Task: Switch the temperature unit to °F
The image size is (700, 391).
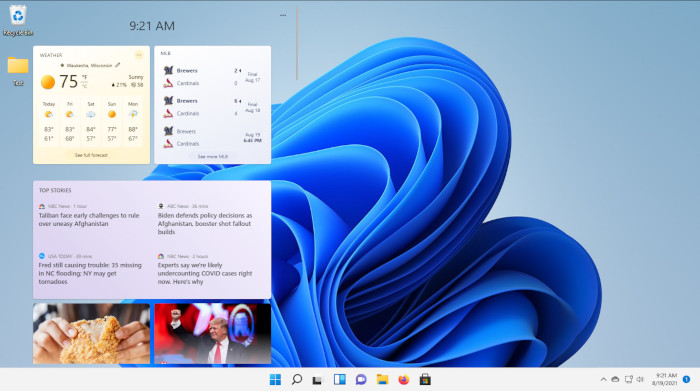Action: 84,77
